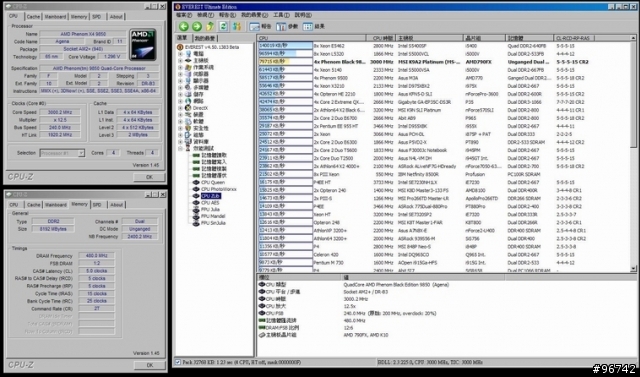Open the 工具(T) tools menu
Screen dimensions: 640x377
pyautogui.click(x=281, y=15)
